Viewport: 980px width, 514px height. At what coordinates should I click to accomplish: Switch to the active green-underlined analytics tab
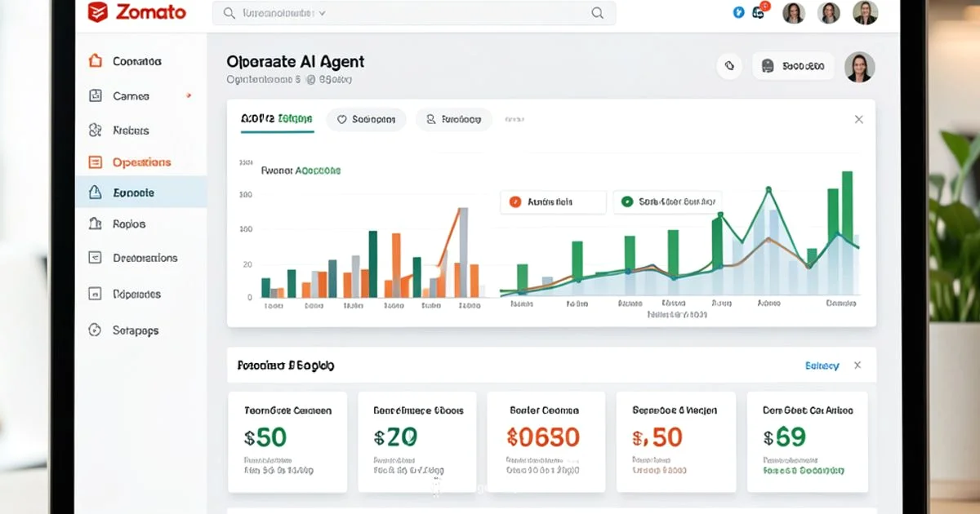[x=277, y=119]
